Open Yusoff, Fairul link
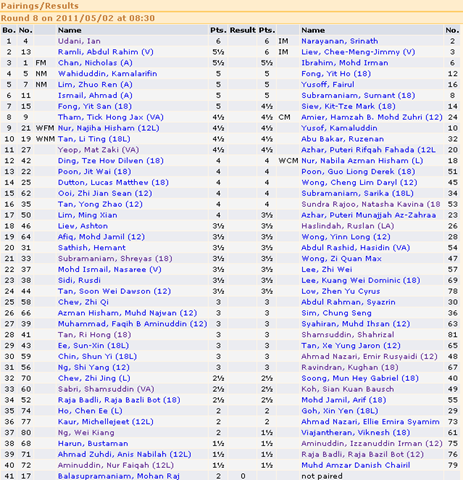Image resolution: width=463 pixels, height=480 pixels. (x=328, y=85)
